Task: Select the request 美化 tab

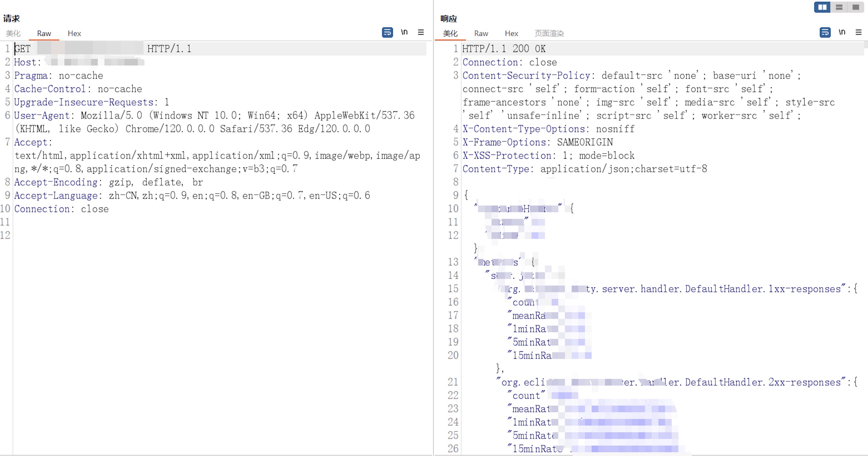Action: [13, 33]
